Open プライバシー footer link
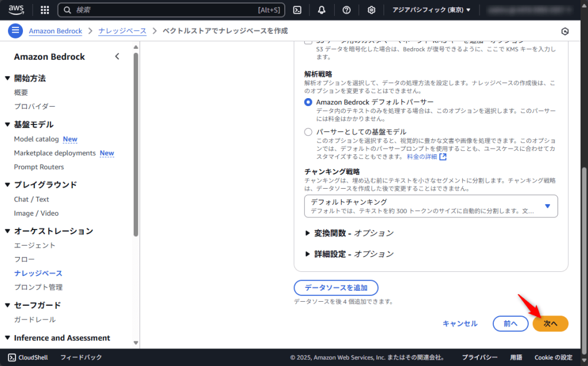This screenshot has width=588, height=366. tap(479, 357)
